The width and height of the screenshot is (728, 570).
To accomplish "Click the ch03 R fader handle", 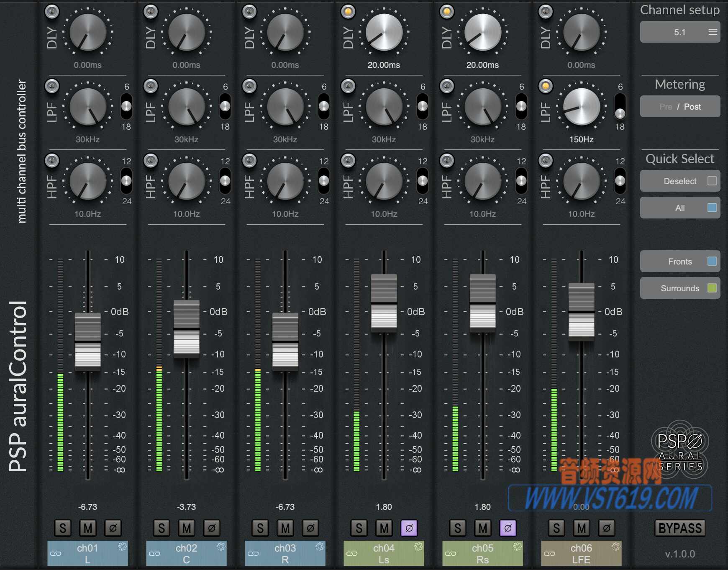I will tap(285, 341).
